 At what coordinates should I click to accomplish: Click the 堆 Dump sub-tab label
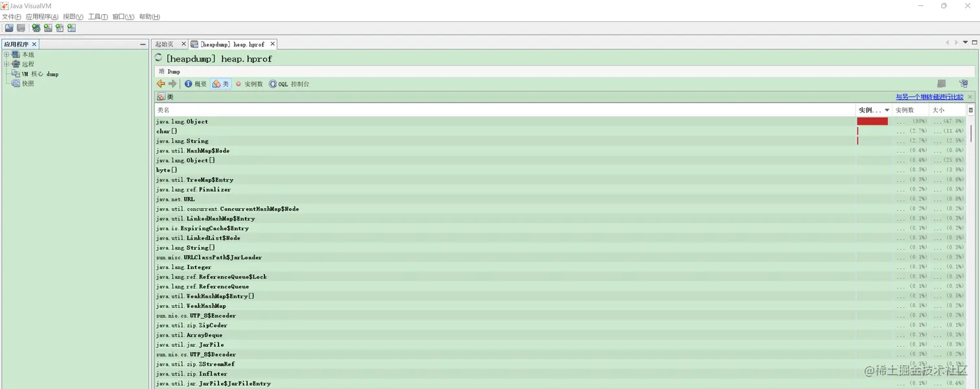click(x=170, y=71)
